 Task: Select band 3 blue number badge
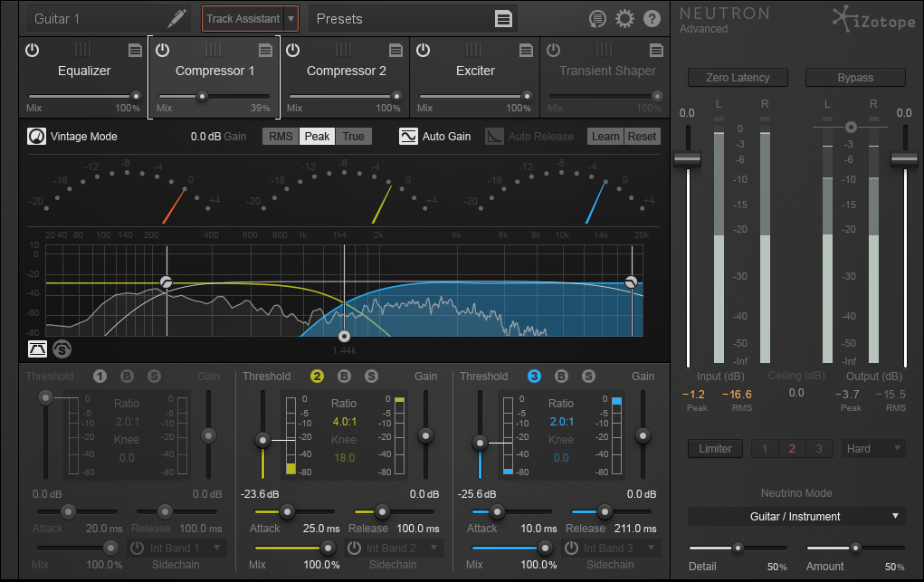click(534, 377)
